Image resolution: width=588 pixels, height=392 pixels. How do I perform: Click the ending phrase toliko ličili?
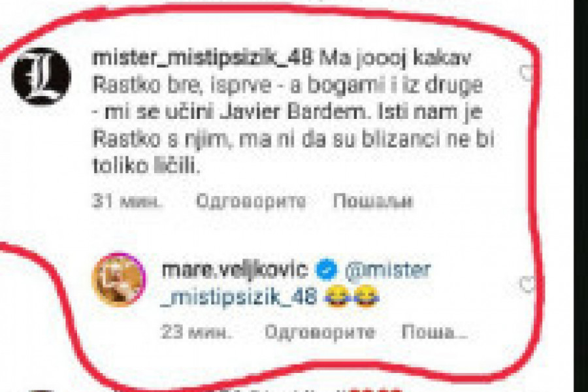(146, 167)
